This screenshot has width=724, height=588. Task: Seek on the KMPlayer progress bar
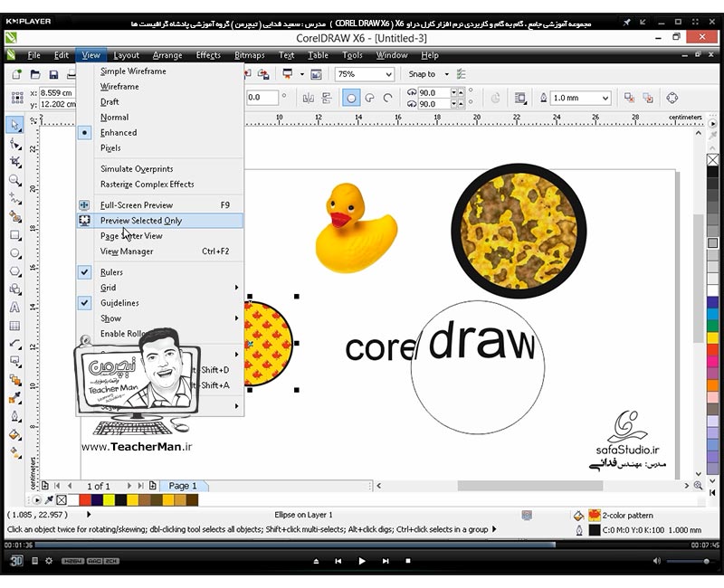[x=363, y=545]
